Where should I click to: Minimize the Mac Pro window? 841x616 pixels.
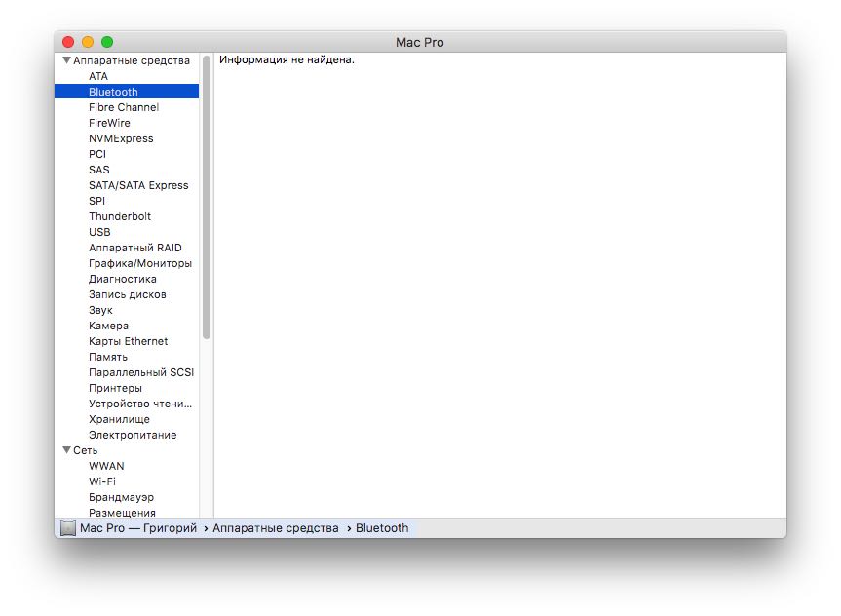click(88, 42)
